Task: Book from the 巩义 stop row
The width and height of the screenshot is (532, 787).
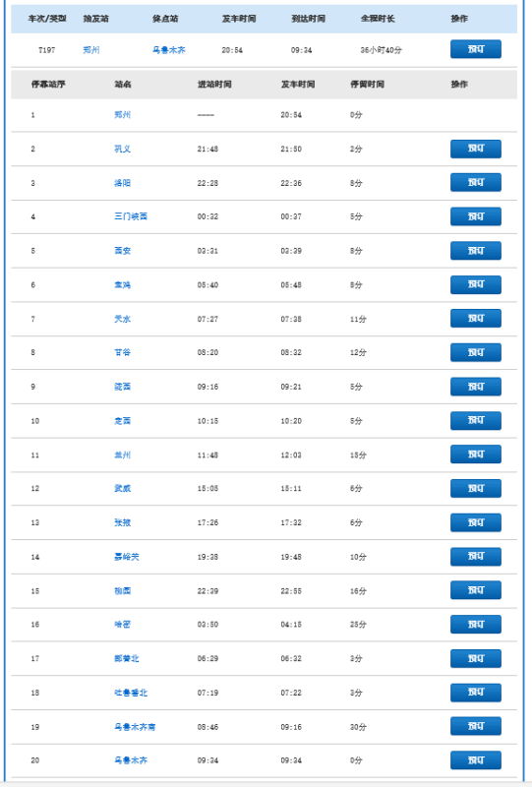Action: tap(475, 149)
